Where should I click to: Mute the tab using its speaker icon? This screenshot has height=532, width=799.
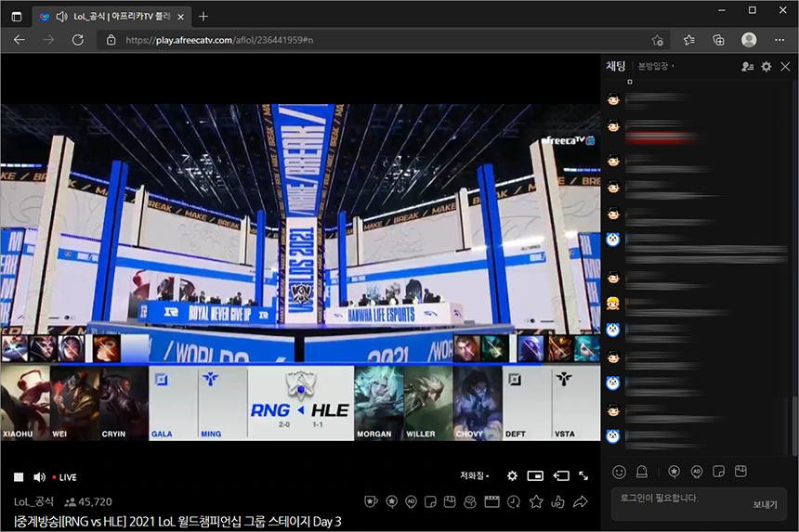pyautogui.click(x=61, y=17)
